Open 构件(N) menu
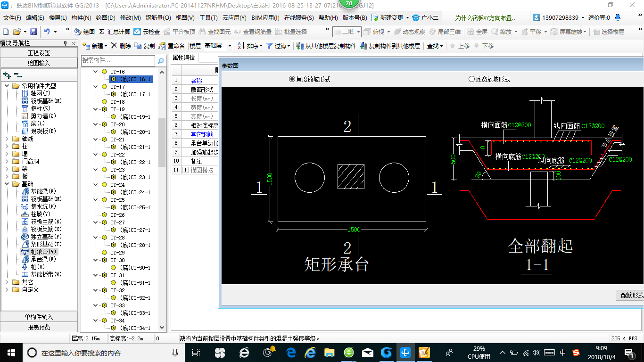 click(81, 18)
